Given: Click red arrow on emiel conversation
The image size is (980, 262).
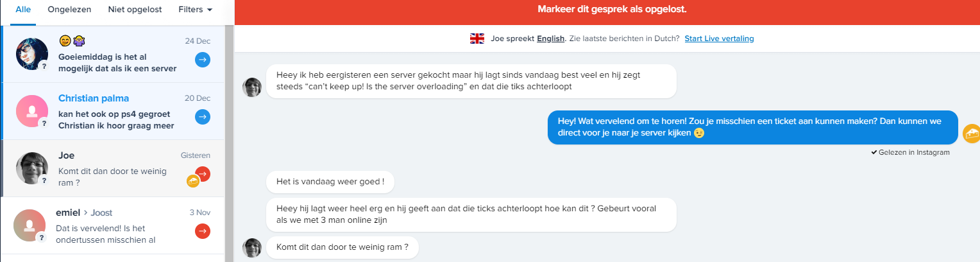Looking at the screenshot, I should point(203,231).
